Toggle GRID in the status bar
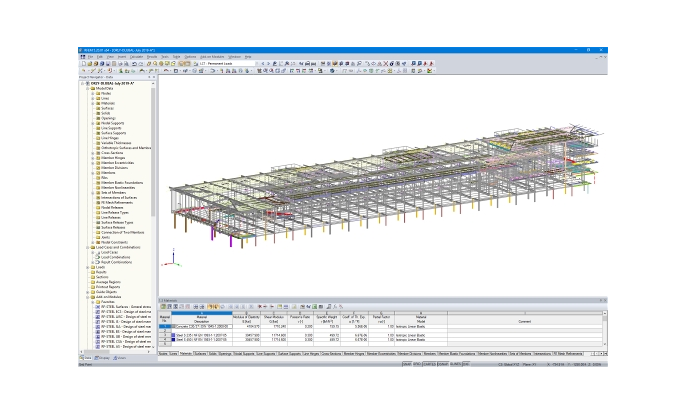This screenshot has width=686, height=414. pos(417,364)
